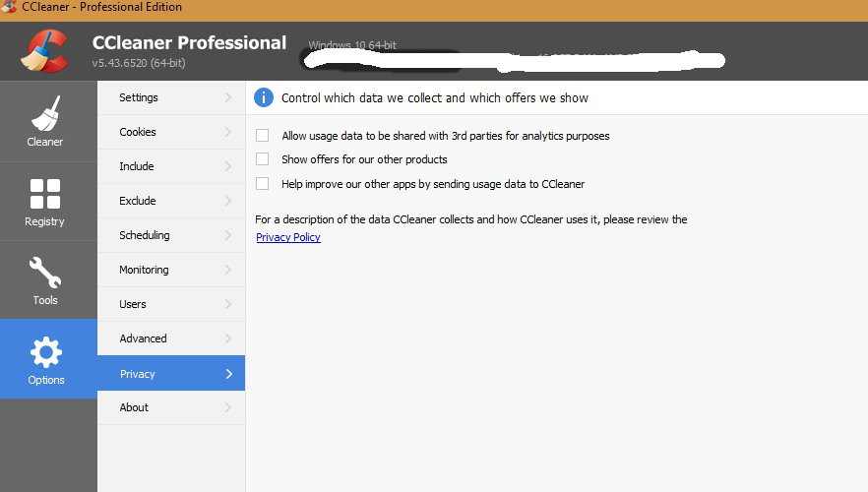
Task: Switch to the Monitoring section
Action: tap(144, 270)
